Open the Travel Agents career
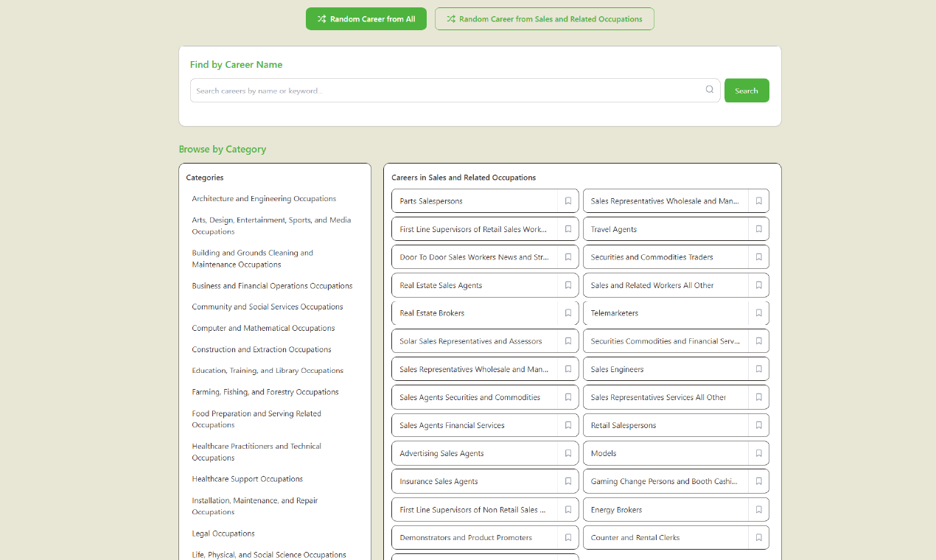 pyautogui.click(x=666, y=229)
